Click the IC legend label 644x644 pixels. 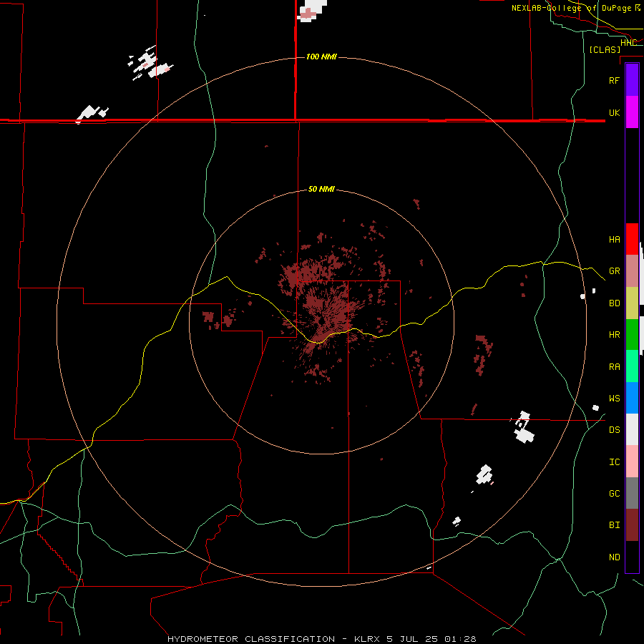614,462
